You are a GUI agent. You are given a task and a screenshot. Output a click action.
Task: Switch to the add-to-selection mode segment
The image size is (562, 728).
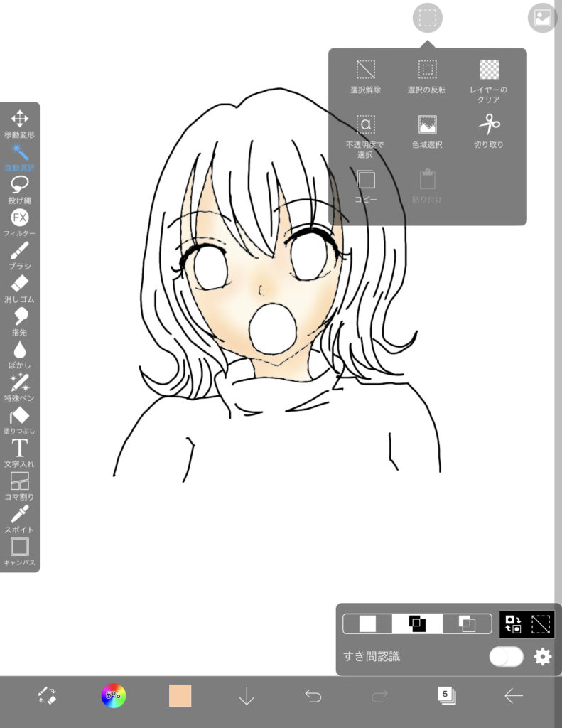417,623
